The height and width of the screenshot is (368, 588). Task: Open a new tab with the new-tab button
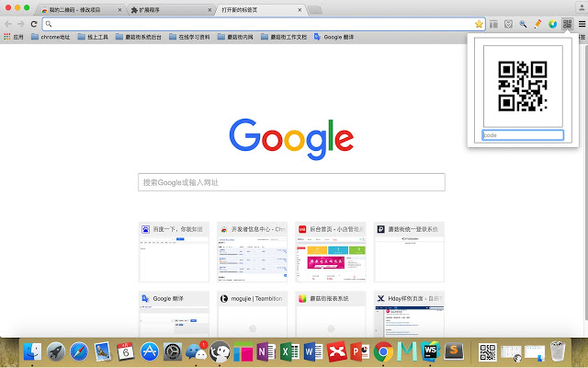[315, 10]
